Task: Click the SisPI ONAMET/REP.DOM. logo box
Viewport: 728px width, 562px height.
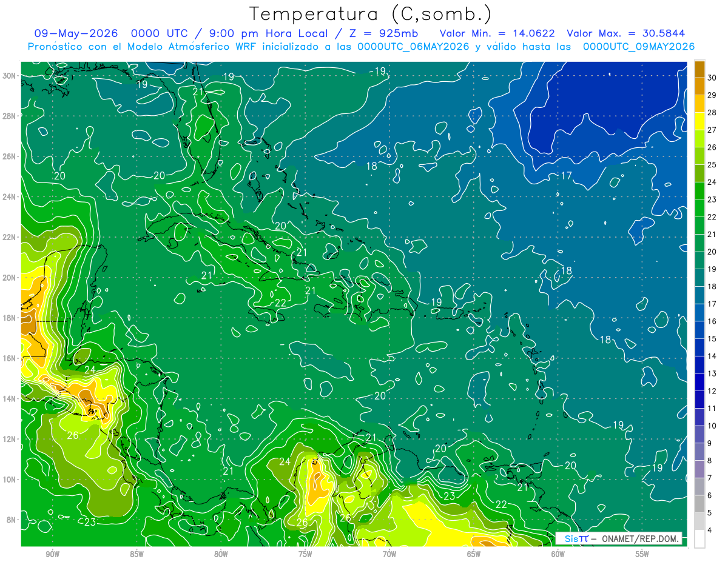Action: 619,538
